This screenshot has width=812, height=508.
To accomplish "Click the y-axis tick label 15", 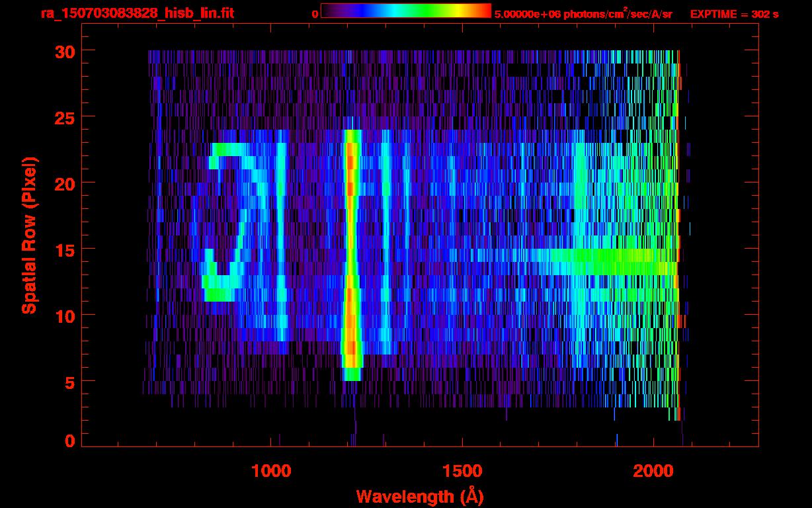I will pyautogui.click(x=63, y=249).
